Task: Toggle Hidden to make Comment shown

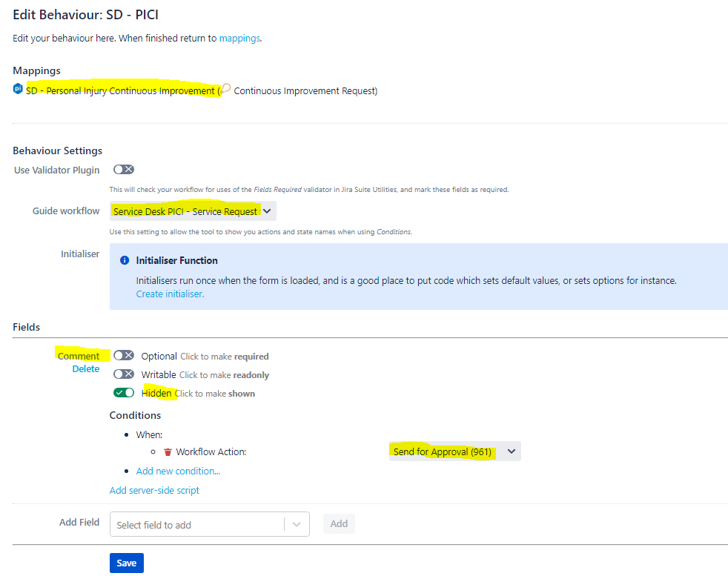Action: click(123, 393)
